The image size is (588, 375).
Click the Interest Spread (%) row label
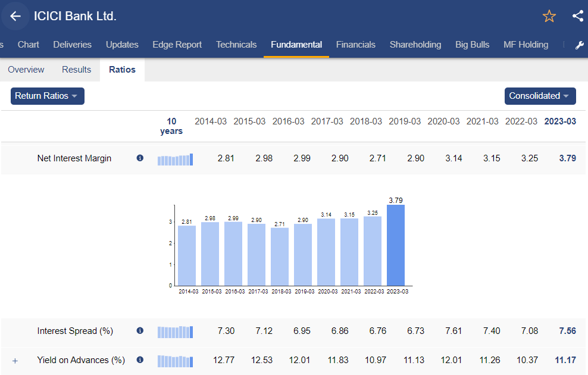[75, 331]
